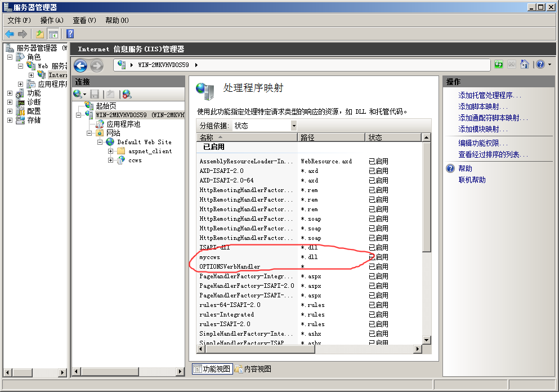Click the green refresh page icon

[x=499, y=65]
